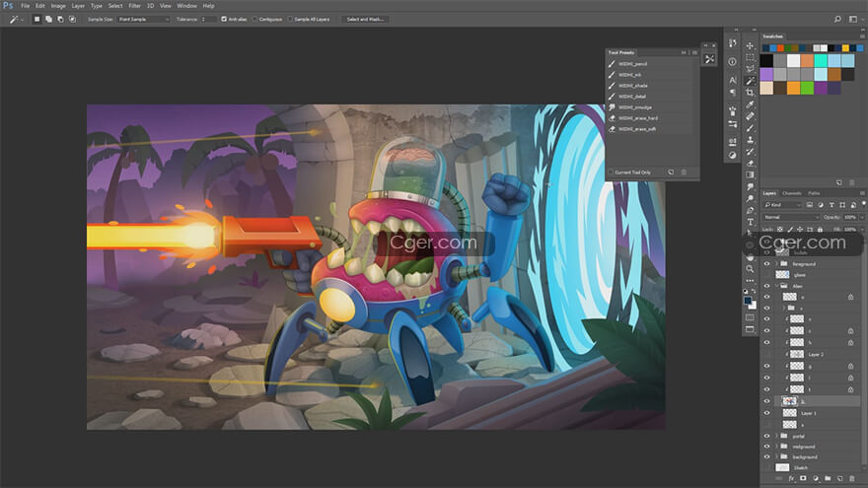Image resolution: width=868 pixels, height=488 pixels.
Task: Create new swatch icon in Swatches panel
Action: tap(839, 182)
